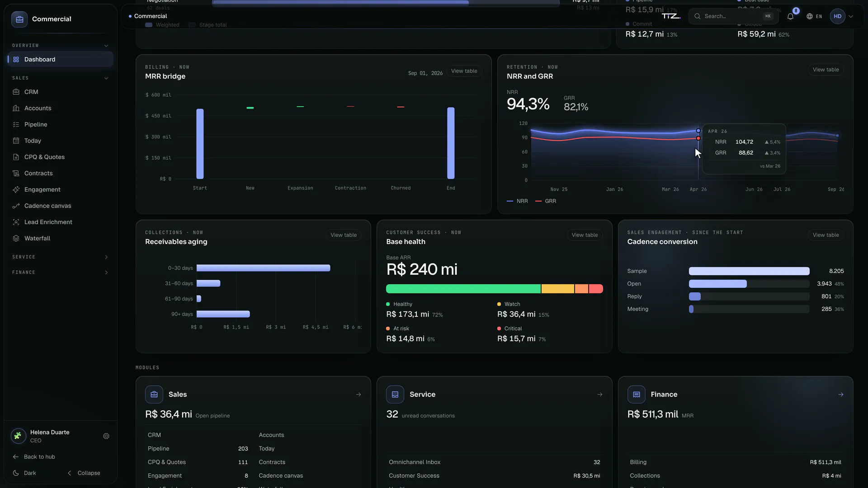Image resolution: width=868 pixels, height=488 pixels.
Task: Open Finance module via arrow
Action: [x=841, y=394]
